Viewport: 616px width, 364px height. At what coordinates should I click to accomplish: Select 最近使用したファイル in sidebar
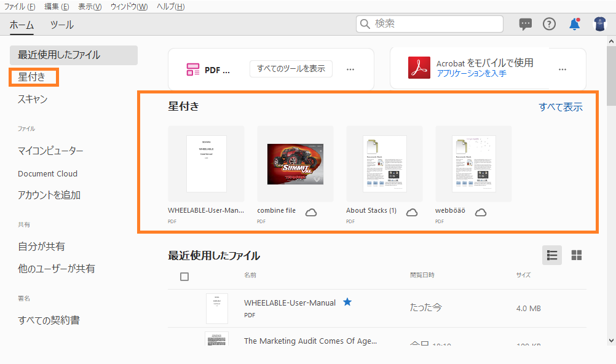pyautogui.click(x=74, y=55)
